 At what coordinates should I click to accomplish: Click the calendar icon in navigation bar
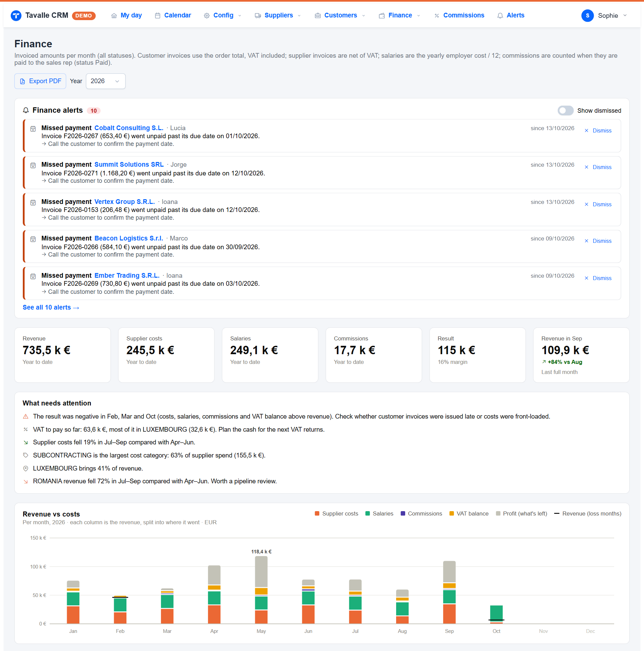157,16
